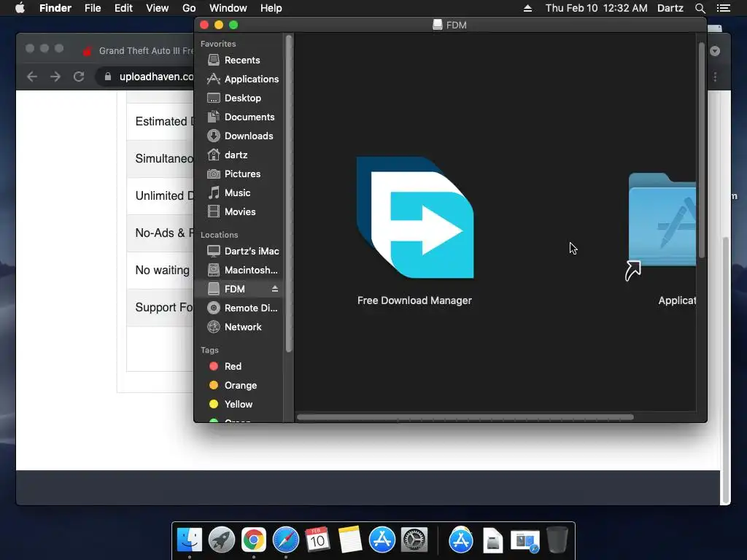Open Launchpad from the Dock
Image resolution: width=747 pixels, height=560 pixels.
(x=222, y=540)
